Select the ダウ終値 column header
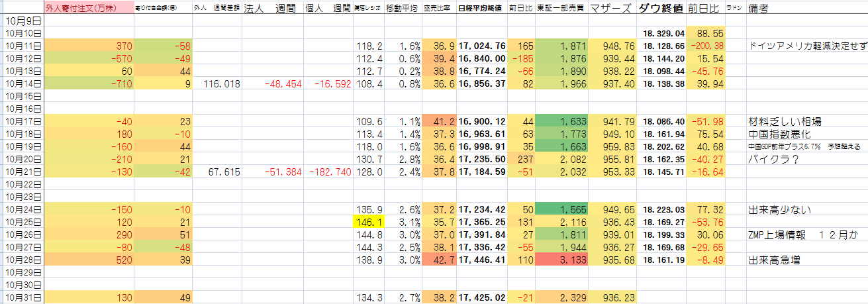The width and height of the screenshot is (868, 304). click(661, 9)
